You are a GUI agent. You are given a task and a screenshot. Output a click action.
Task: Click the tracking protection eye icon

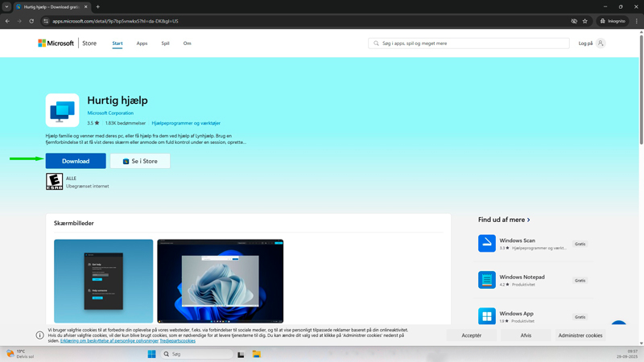click(574, 21)
